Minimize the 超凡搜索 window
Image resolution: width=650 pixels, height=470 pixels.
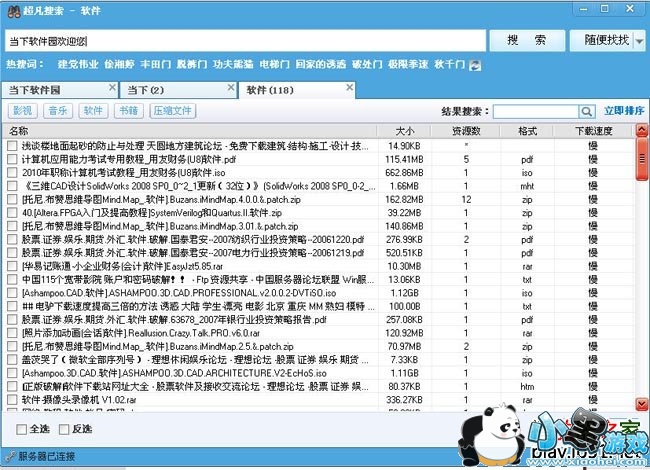583,9
